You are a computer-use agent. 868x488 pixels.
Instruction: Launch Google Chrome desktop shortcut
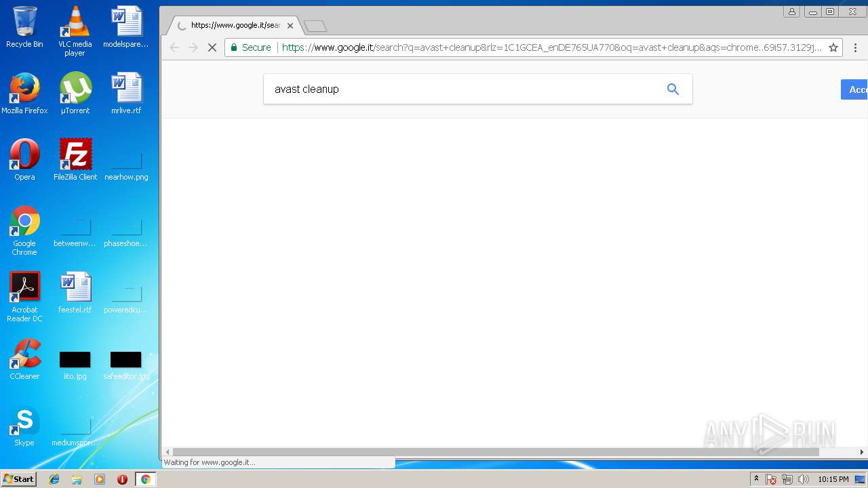coord(24,230)
